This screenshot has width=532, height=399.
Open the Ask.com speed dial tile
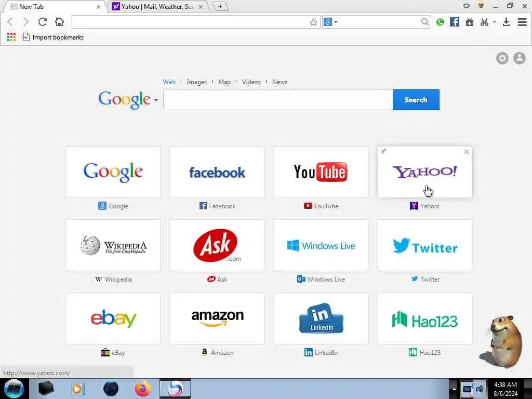pos(217,245)
